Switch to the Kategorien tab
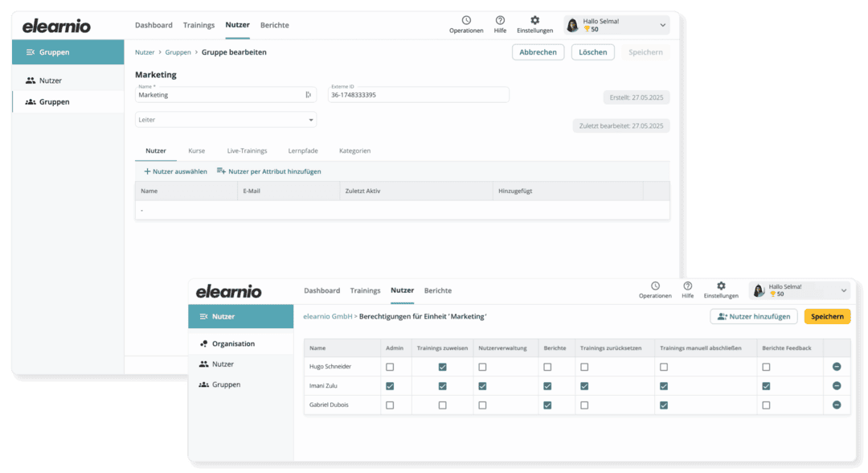 355,150
